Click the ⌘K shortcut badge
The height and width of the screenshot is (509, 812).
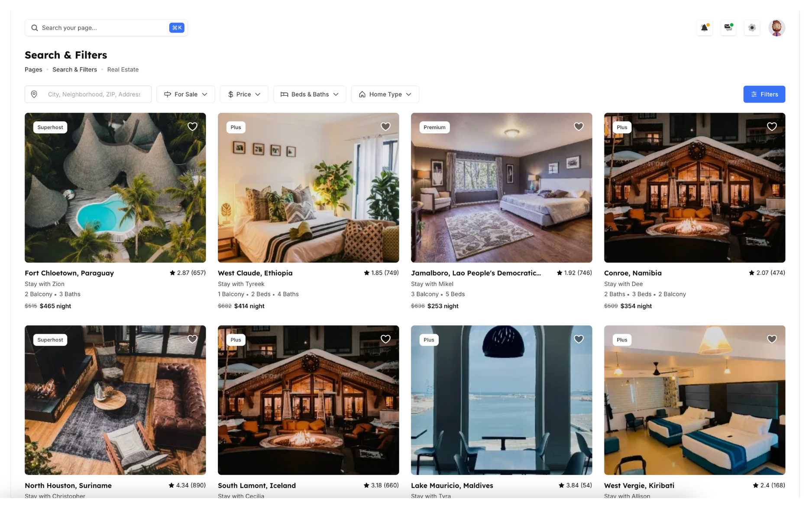tap(177, 28)
